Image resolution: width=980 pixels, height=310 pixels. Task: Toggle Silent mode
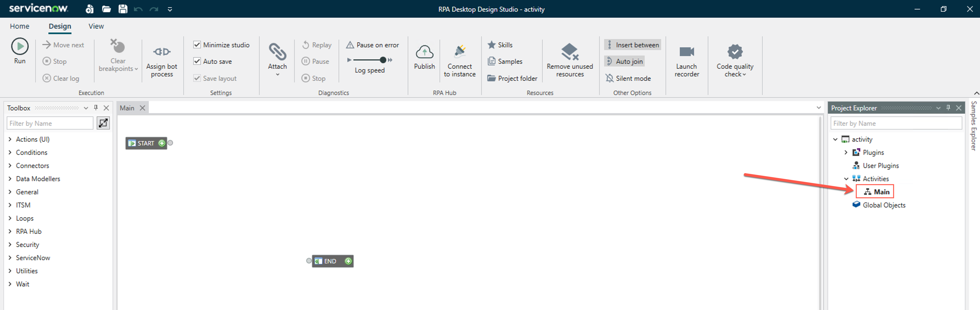628,78
